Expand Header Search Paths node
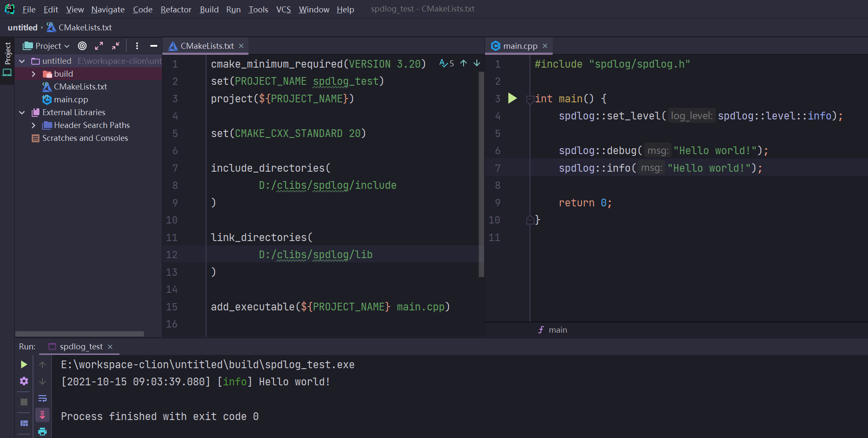The image size is (868, 438). tap(33, 125)
